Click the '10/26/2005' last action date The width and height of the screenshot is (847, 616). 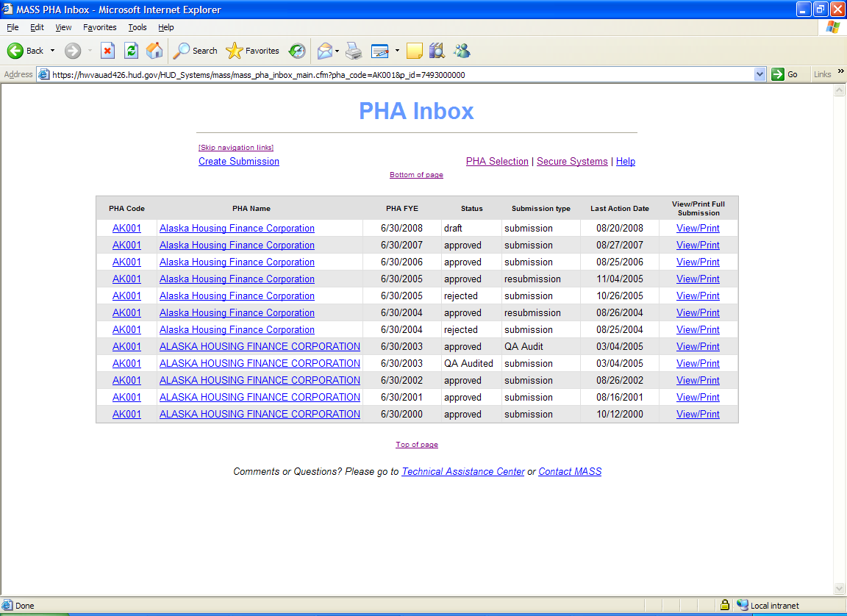[x=620, y=296]
